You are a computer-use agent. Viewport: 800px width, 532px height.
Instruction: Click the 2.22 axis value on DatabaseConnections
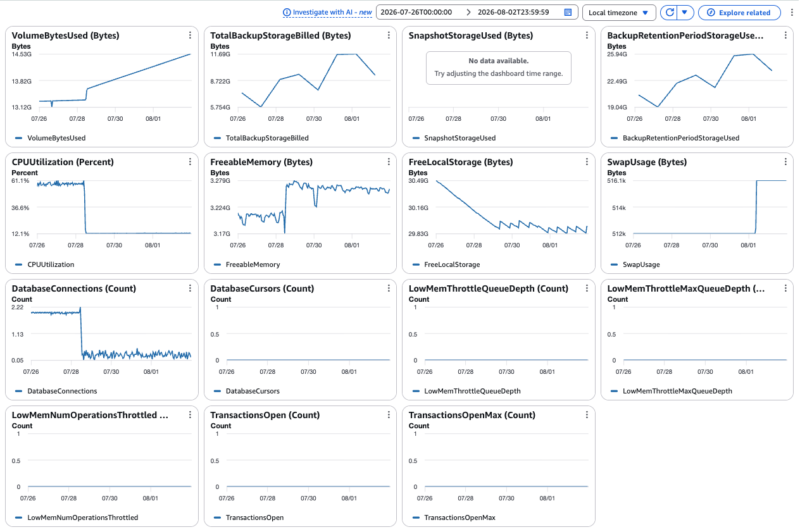coord(18,307)
